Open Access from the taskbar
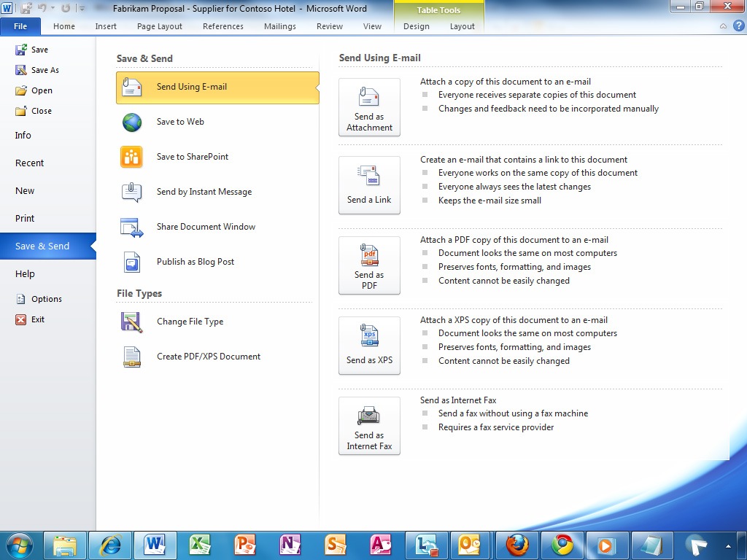 380,545
